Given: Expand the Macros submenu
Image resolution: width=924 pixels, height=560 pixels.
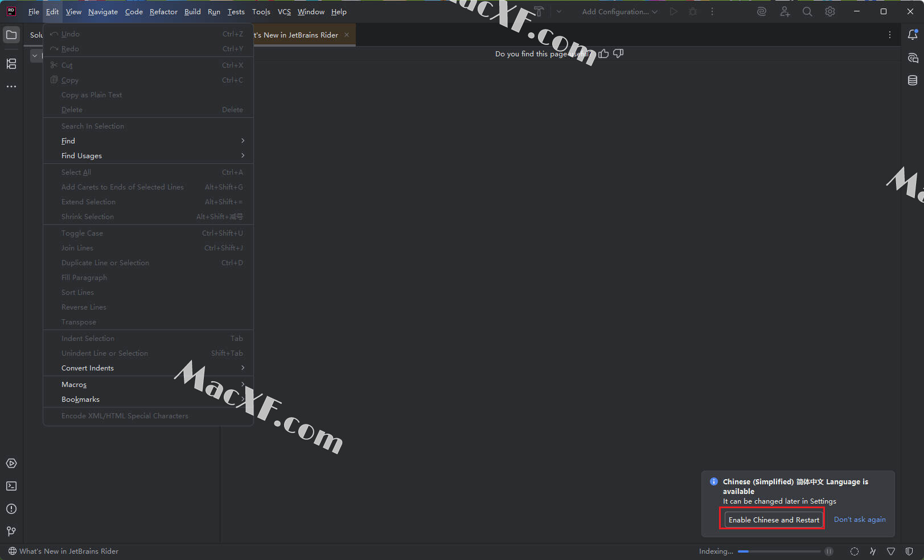Looking at the screenshot, I should (148, 384).
